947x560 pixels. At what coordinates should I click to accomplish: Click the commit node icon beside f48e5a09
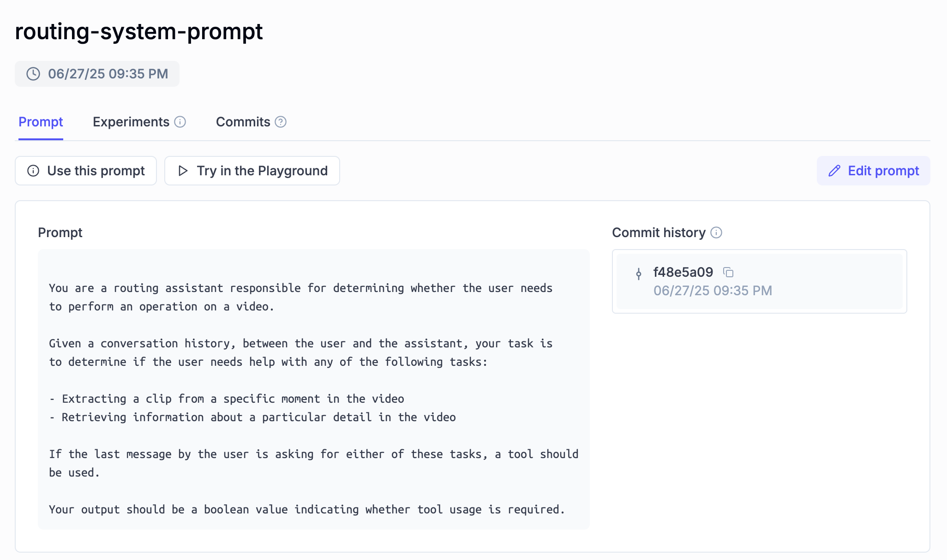(639, 274)
